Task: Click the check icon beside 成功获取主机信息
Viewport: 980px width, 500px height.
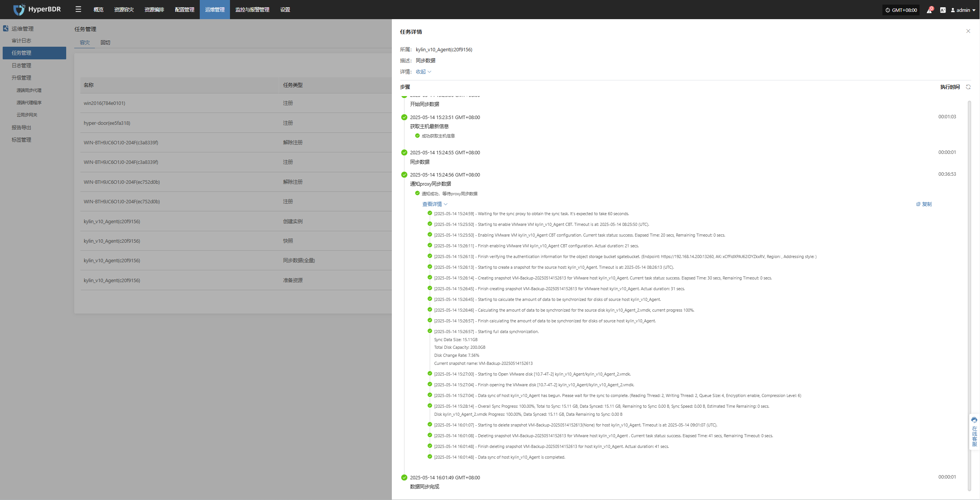Action: click(x=417, y=136)
